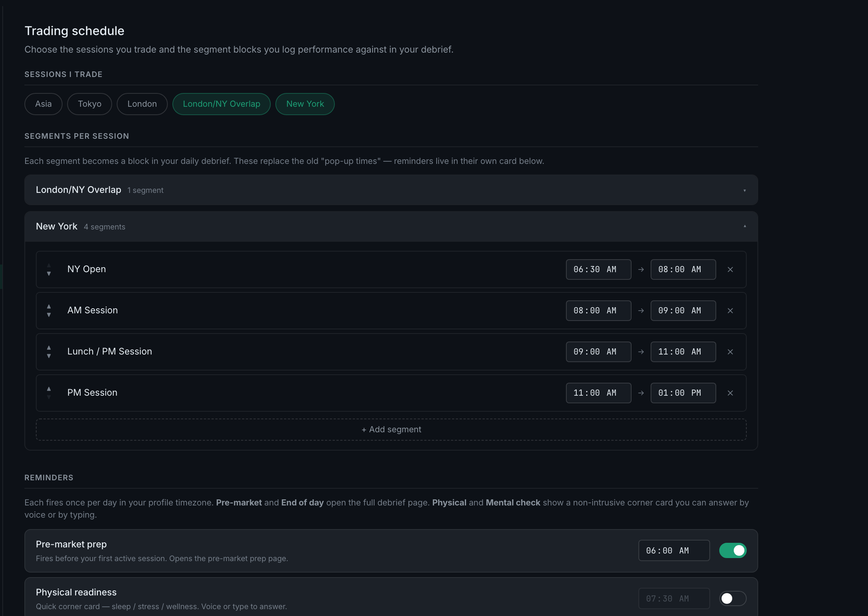Toggle the Tokyo session chip
The height and width of the screenshot is (616, 868).
(90, 104)
